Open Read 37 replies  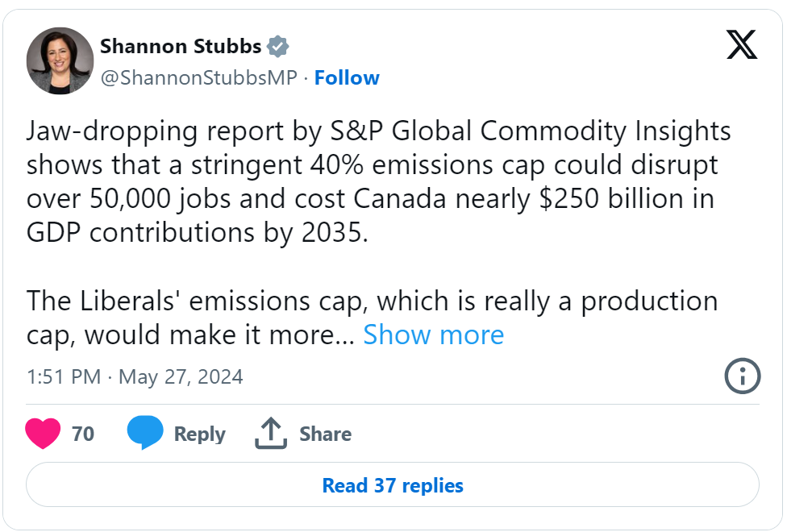[x=393, y=484]
